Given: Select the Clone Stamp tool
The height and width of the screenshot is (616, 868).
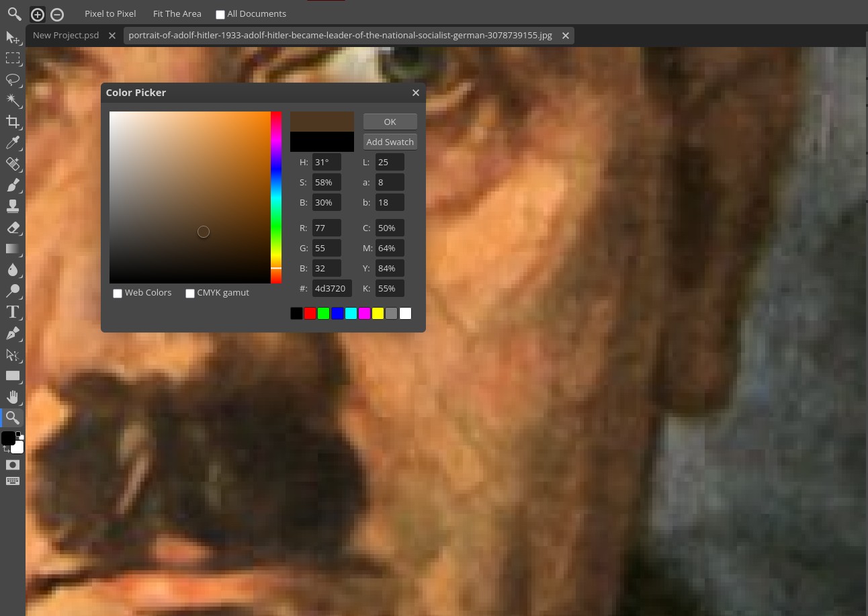Looking at the screenshot, I should pyautogui.click(x=13, y=206).
